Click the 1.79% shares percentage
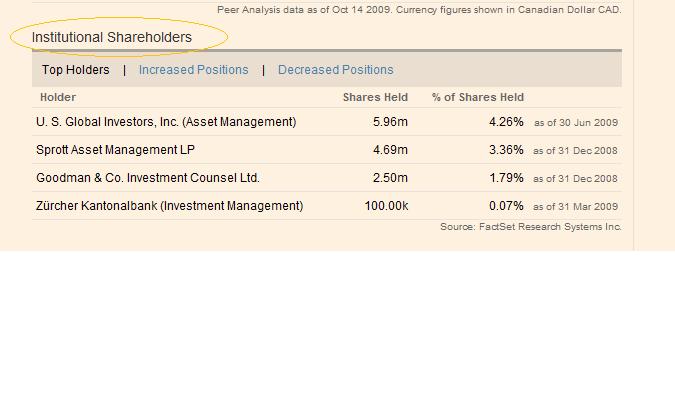The width and height of the screenshot is (675, 400). click(506, 178)
